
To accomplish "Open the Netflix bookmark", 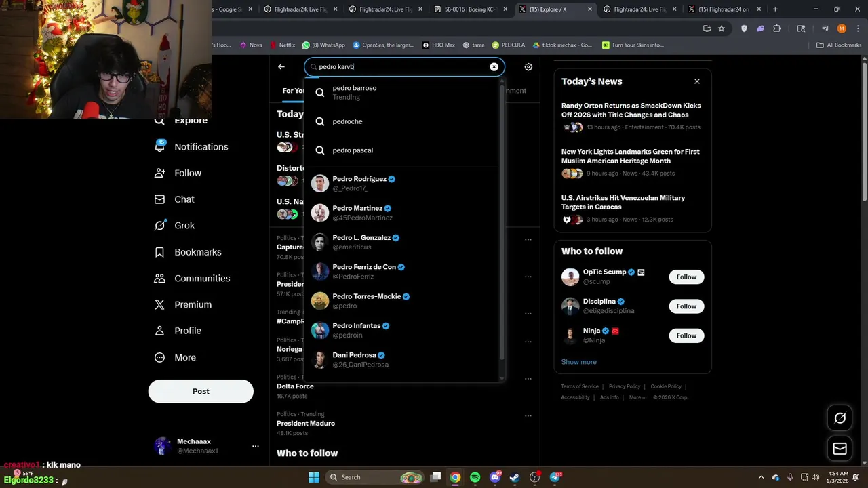I will (x=282, y=45).
